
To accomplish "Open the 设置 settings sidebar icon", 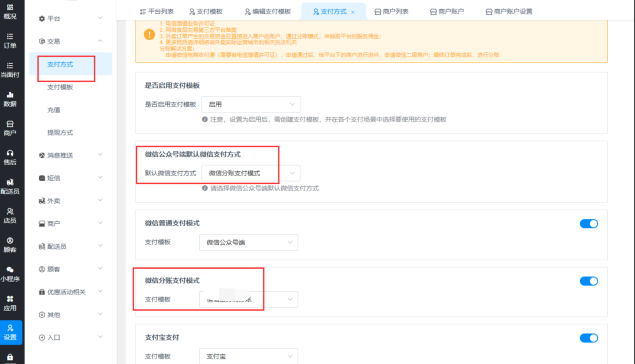I will pos(10,333).
